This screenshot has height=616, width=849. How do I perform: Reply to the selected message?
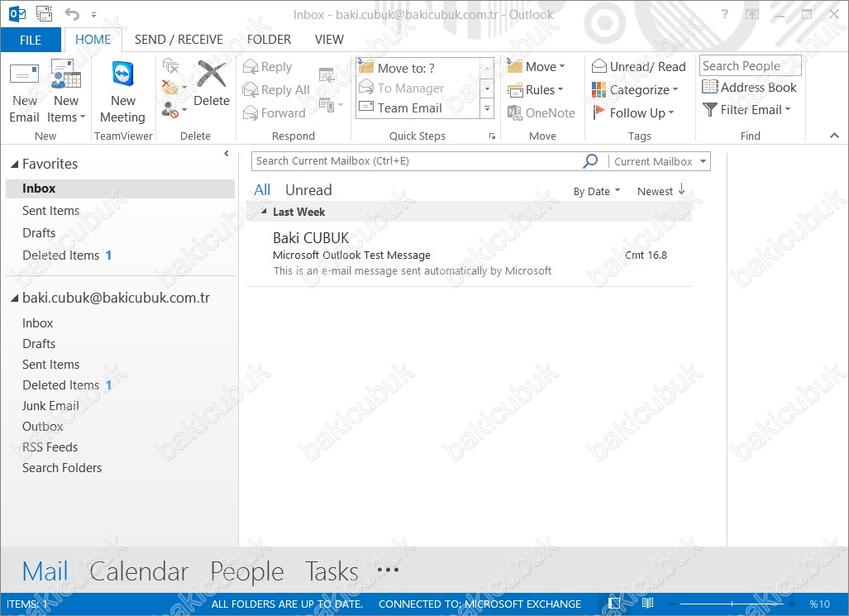tap(268, 67)
